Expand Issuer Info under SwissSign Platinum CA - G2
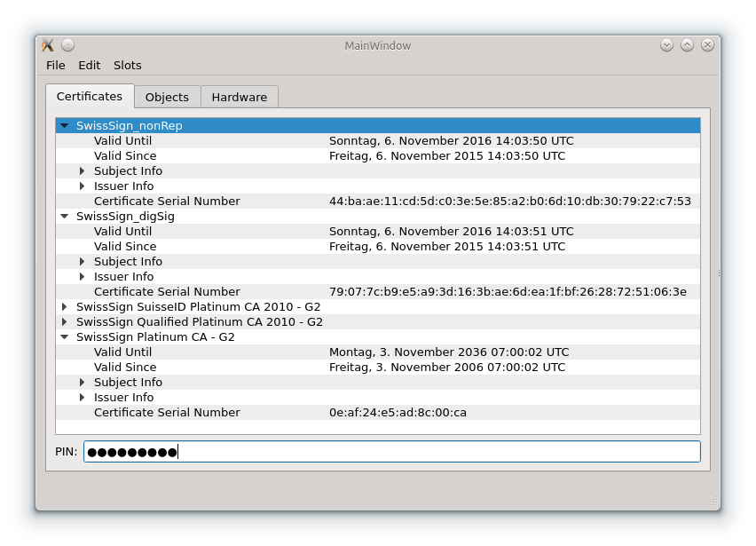The height and width of the screenshot is (546, 756). coord(82,397)
